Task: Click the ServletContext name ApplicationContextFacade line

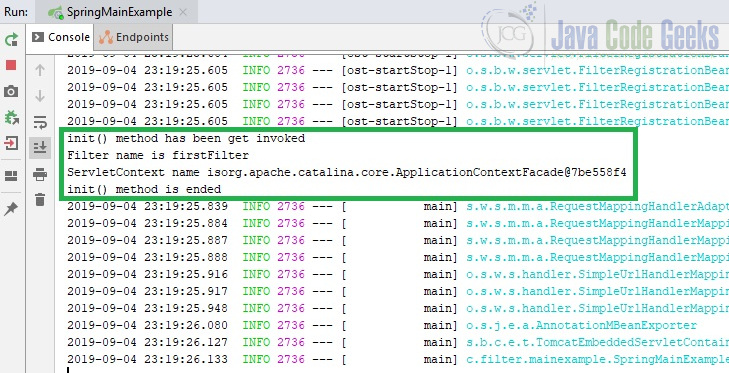Action: tap(346, 173)
